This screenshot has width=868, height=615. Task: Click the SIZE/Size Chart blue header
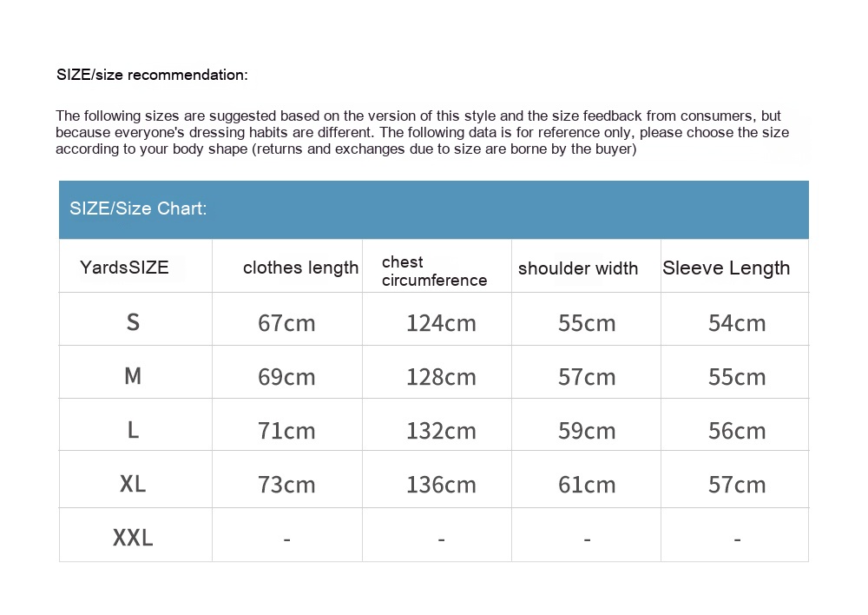[139, 208]
